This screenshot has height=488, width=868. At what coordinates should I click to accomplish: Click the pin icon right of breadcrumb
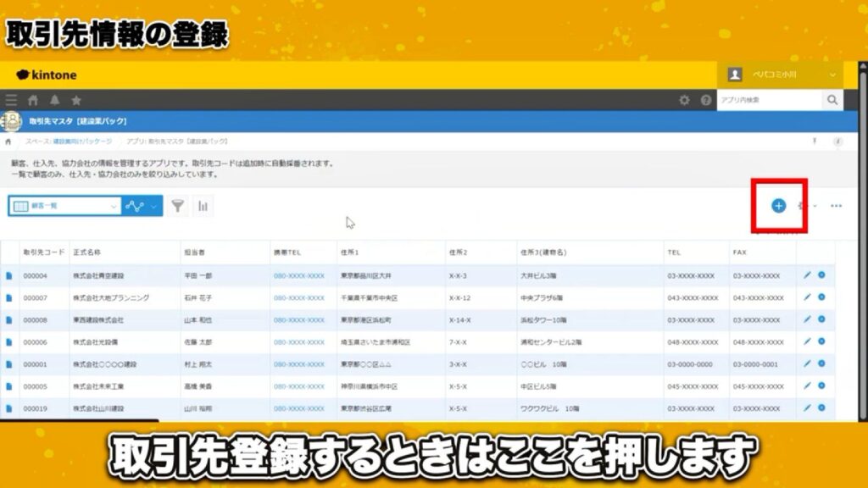[x=815, y=141]
